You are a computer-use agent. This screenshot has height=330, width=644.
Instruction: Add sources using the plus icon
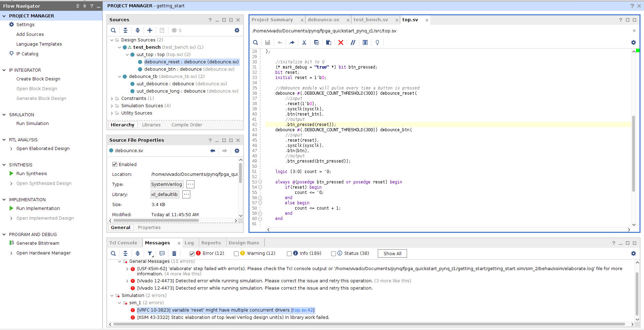(x=150, y=30)
